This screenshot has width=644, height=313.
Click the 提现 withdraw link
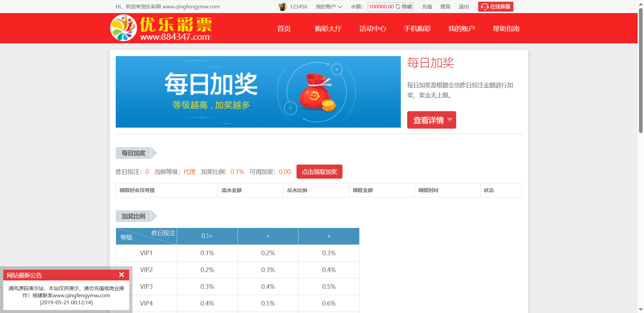445,7
